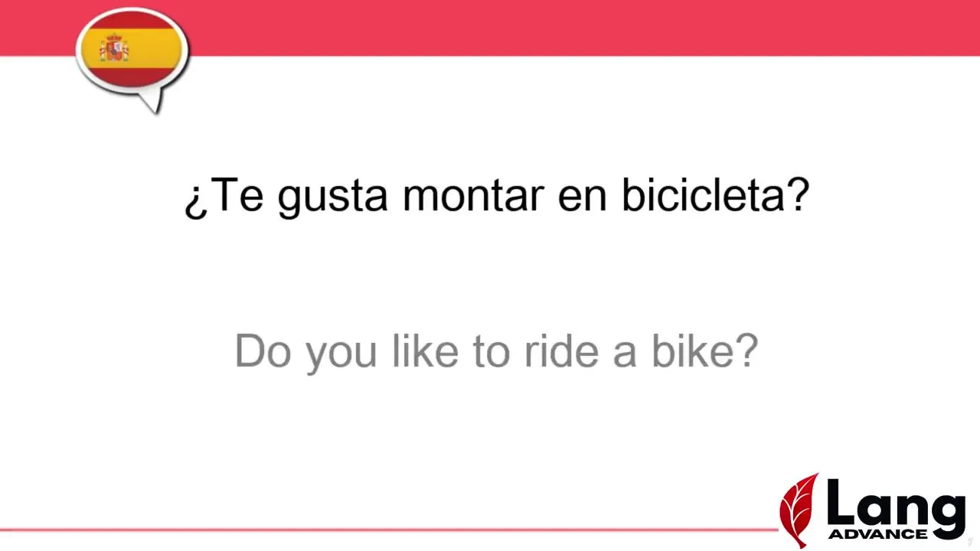Screen dimensions: 980x551
Task: Click the inverted question mark before "Te"
Action: click(x=193, y=201)
